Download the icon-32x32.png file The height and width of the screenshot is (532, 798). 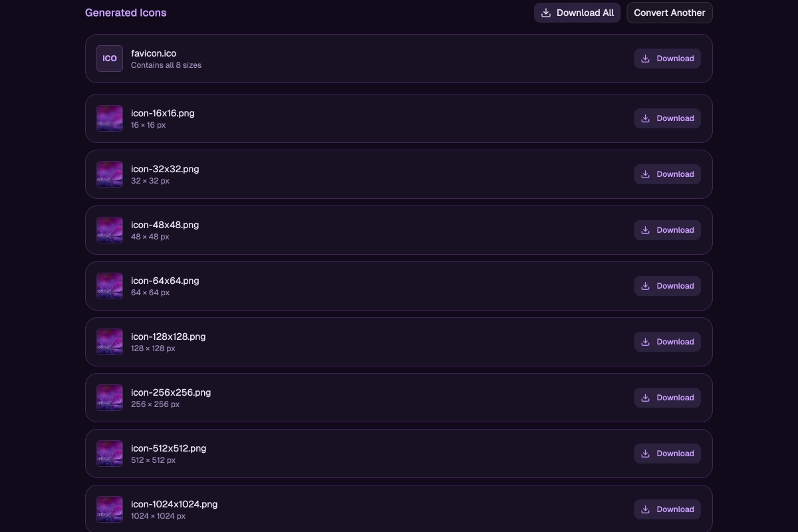coord(667,174)
